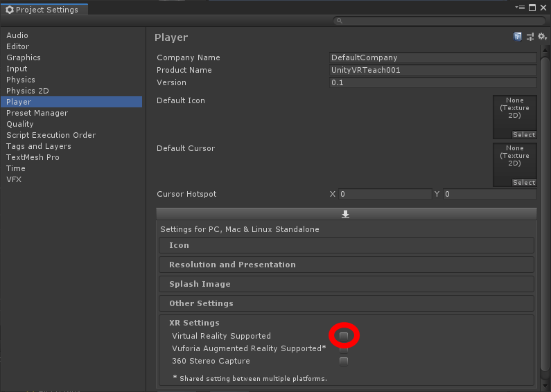This screenshot has height=392, width=551.
Task: Open the window options menu icon
Action: (520, 8)
